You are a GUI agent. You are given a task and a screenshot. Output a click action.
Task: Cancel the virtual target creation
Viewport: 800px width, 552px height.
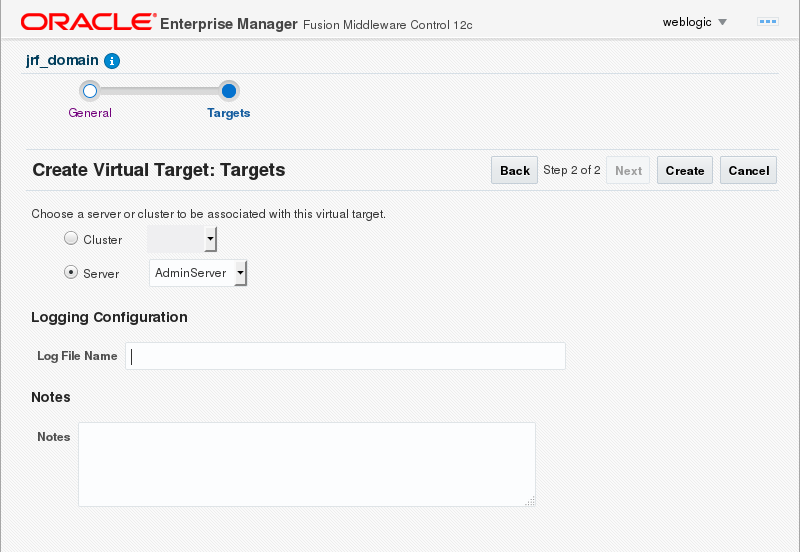tap(748, 170)
